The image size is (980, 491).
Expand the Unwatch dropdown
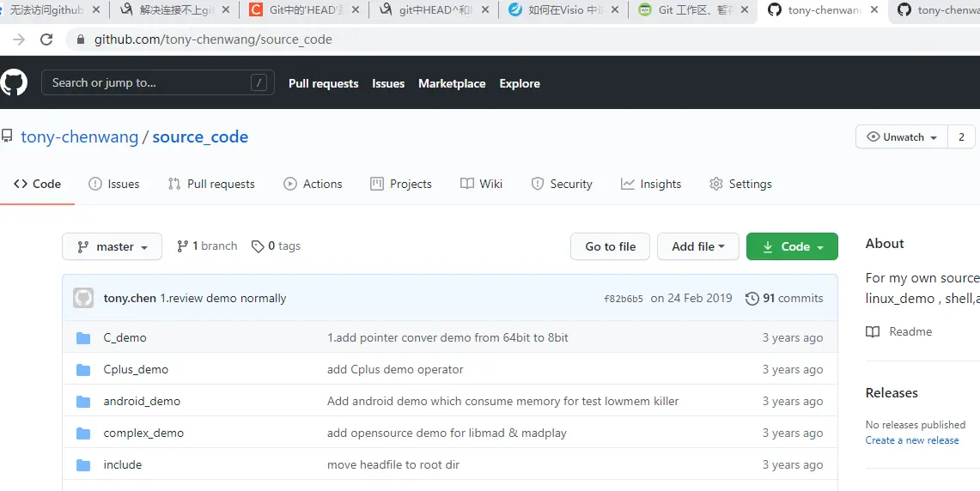coord(901,136)
